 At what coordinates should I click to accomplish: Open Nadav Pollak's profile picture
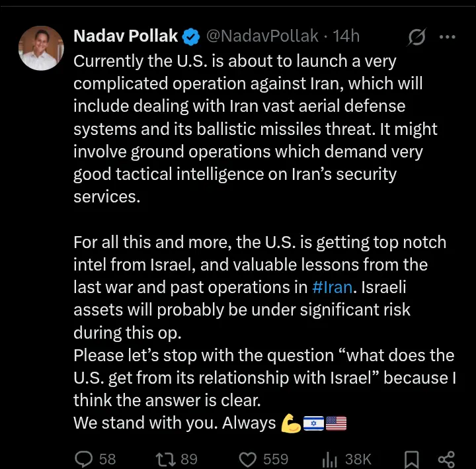pyautogui.click(x=42, y=49)
